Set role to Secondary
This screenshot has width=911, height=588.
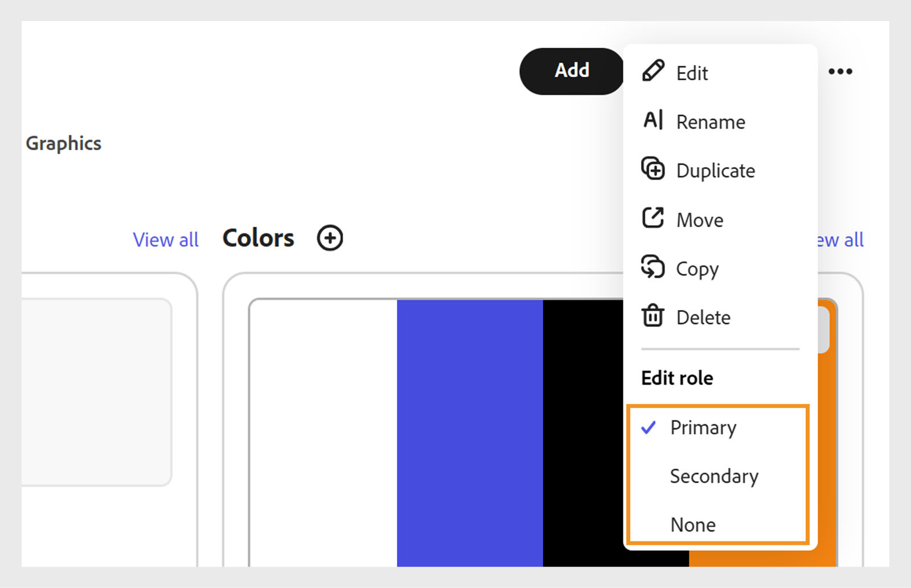(x=714, y=476)
